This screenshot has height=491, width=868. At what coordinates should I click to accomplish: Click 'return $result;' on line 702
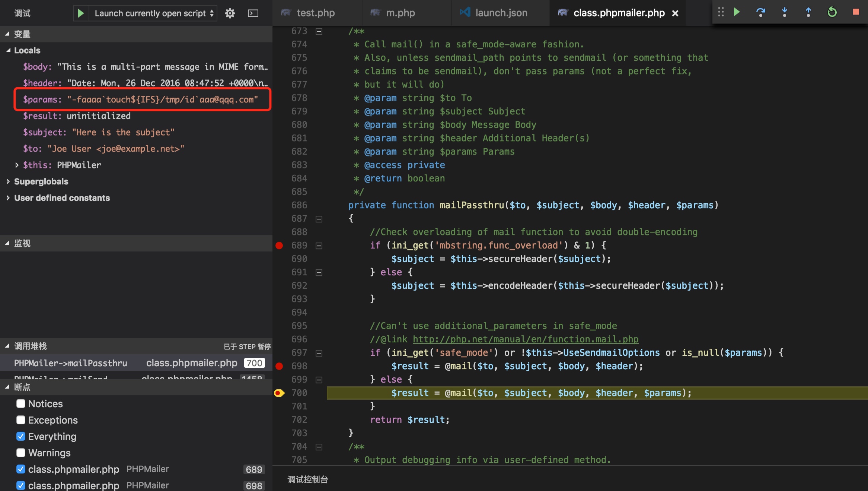click(x=410, y=420)
